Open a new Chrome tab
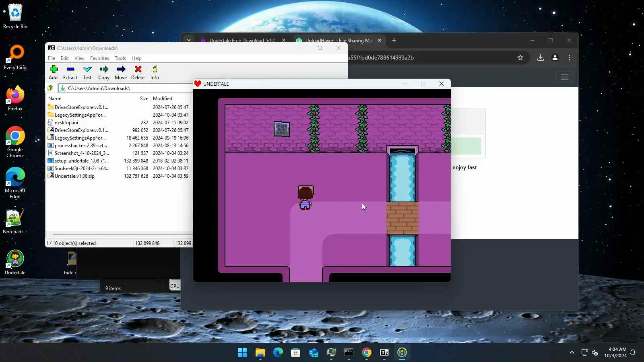Image resolution: width=644 pixels, height=362 pixels. point(394,40)
